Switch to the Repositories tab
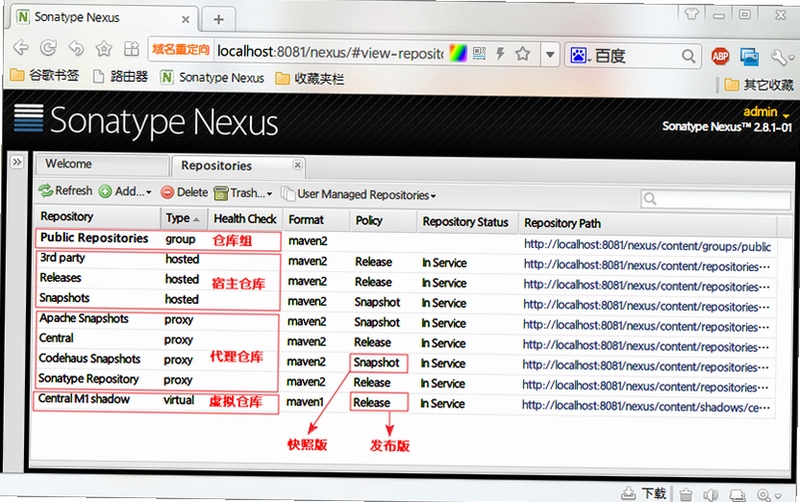Viewport: 800px width, 502px height. click(238, 166)
